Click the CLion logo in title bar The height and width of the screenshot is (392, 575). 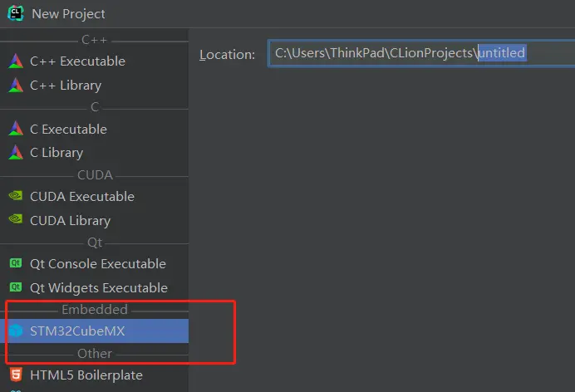[x=15, y=13]
